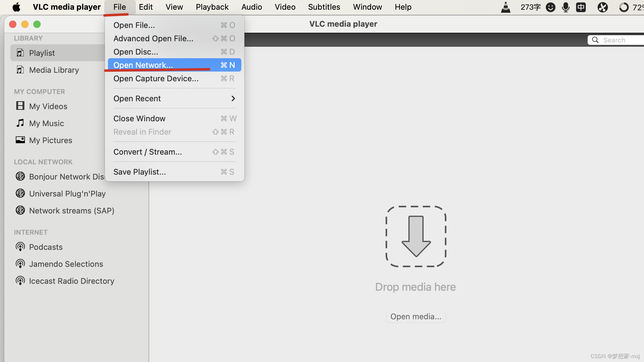Click the My Videos film icon
This screenshot has height=362, width=644.
[x=20, y=106]
